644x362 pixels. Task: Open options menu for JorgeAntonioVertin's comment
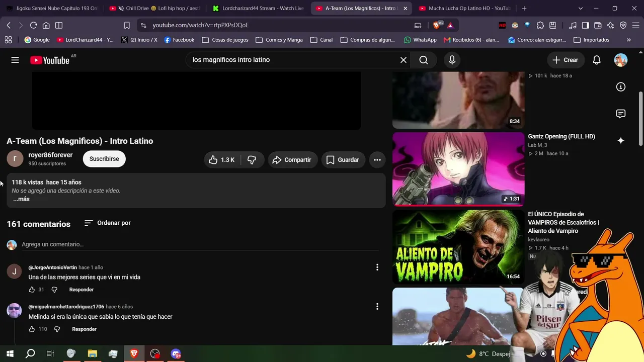(x=377, y=267)
